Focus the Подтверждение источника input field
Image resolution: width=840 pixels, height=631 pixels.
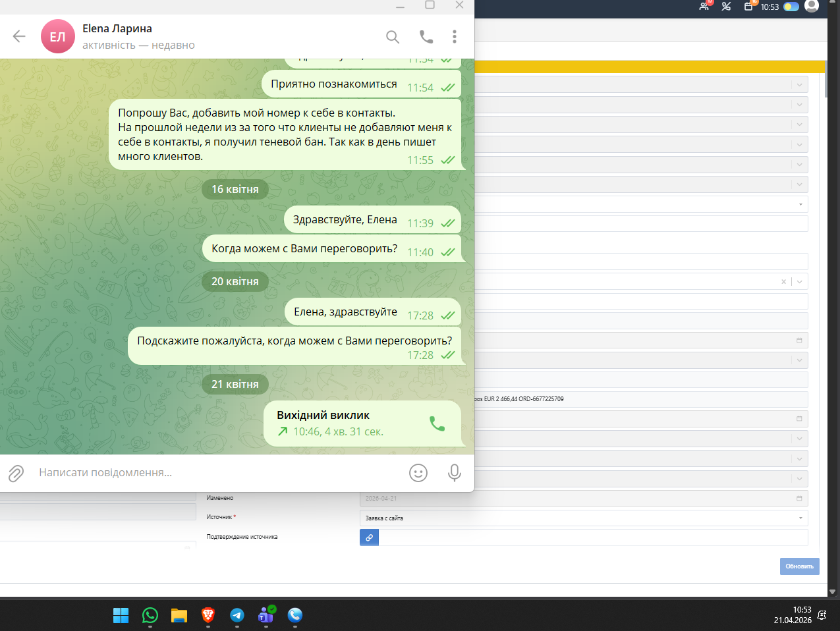click(594, 537)
